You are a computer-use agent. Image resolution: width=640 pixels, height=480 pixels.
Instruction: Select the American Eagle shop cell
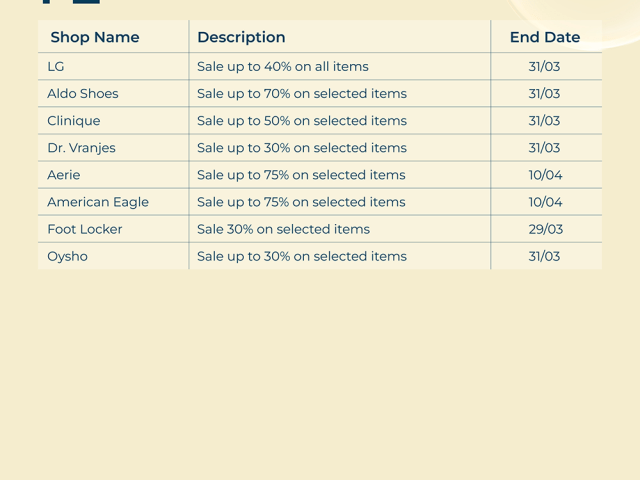point(98,202)
